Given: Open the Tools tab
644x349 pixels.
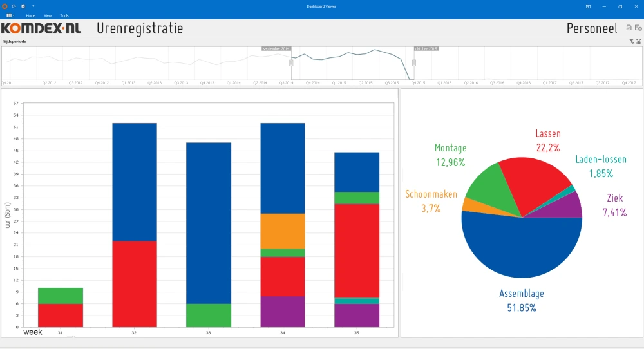Looking at the screenshot, I should coord(64,15).
